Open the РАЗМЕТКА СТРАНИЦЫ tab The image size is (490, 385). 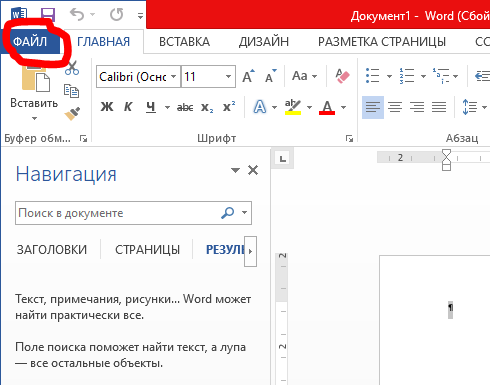pyautogui.click(x=382, y=42)
